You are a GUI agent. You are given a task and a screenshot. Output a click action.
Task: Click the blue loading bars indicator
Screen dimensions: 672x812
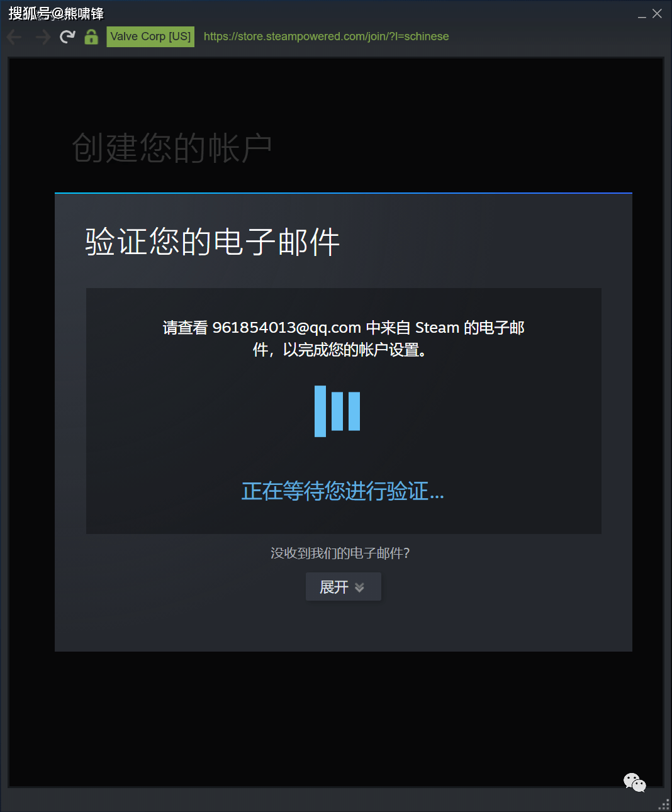(x=337, y=411)
